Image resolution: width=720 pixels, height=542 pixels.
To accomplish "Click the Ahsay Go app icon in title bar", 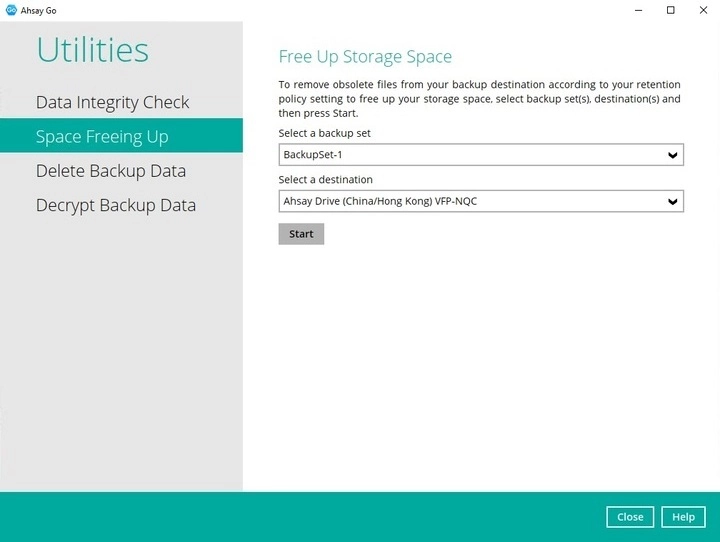I will (x=11, y=10).
